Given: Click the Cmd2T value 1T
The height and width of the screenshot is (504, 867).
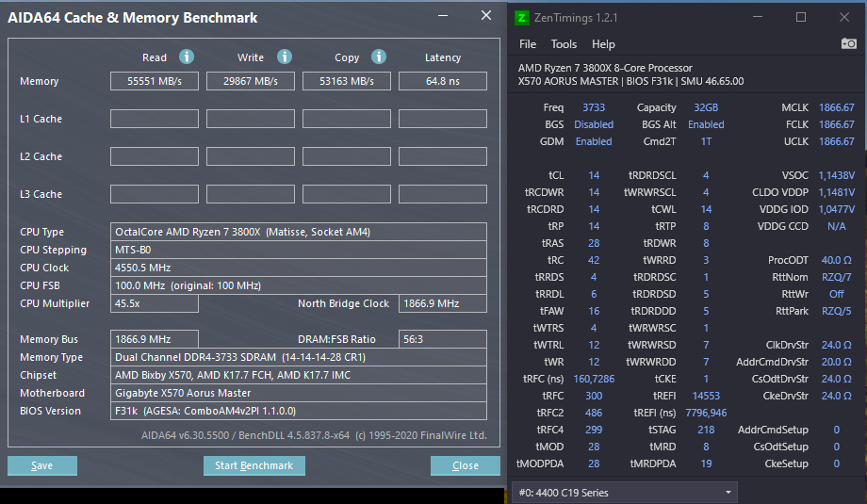Looking at the screenshot, I should [x=706, y=142].
